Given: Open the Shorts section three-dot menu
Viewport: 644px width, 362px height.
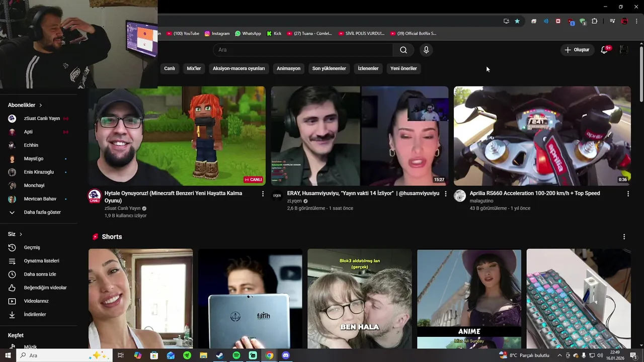Looking at the screenshot, I should [624, 237].
